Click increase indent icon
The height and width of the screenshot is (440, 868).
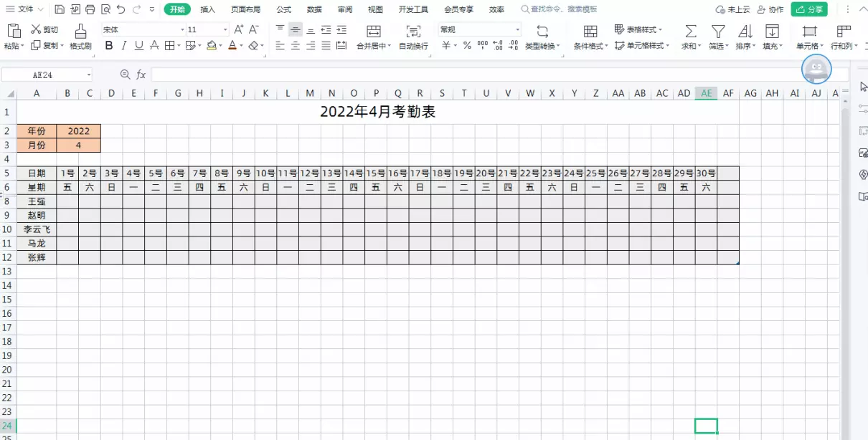pyautogui.click(x=341, y=30)
